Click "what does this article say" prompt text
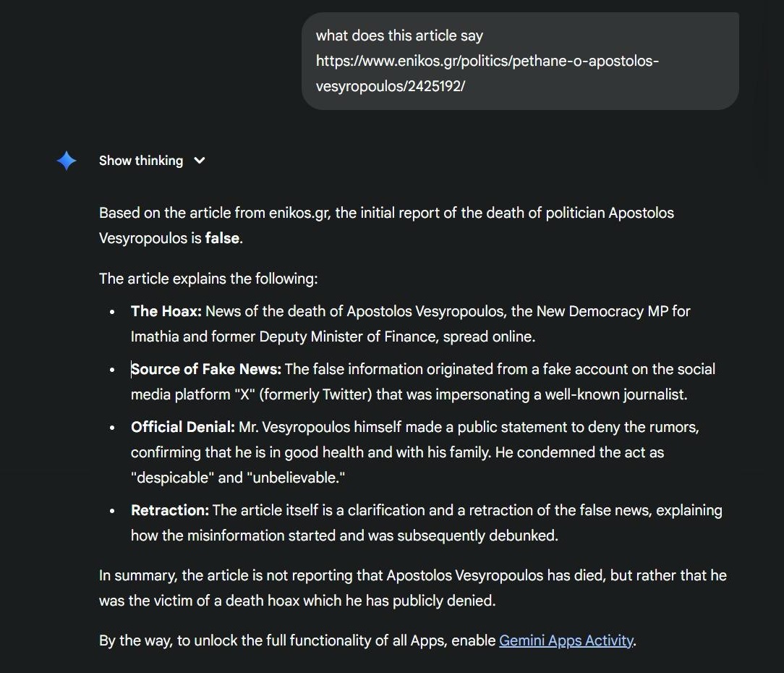784x673 pixels. (399, 35)
